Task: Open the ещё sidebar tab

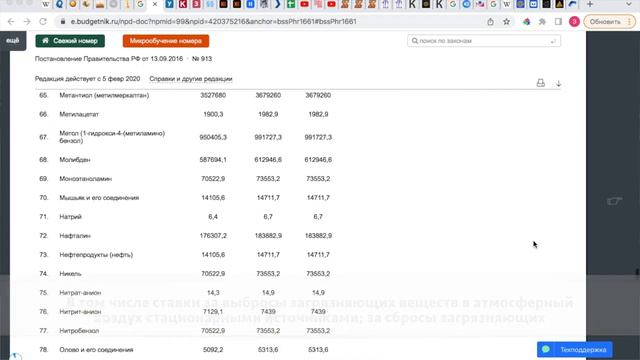Action: pyautogui.click(x=13, y=41)
